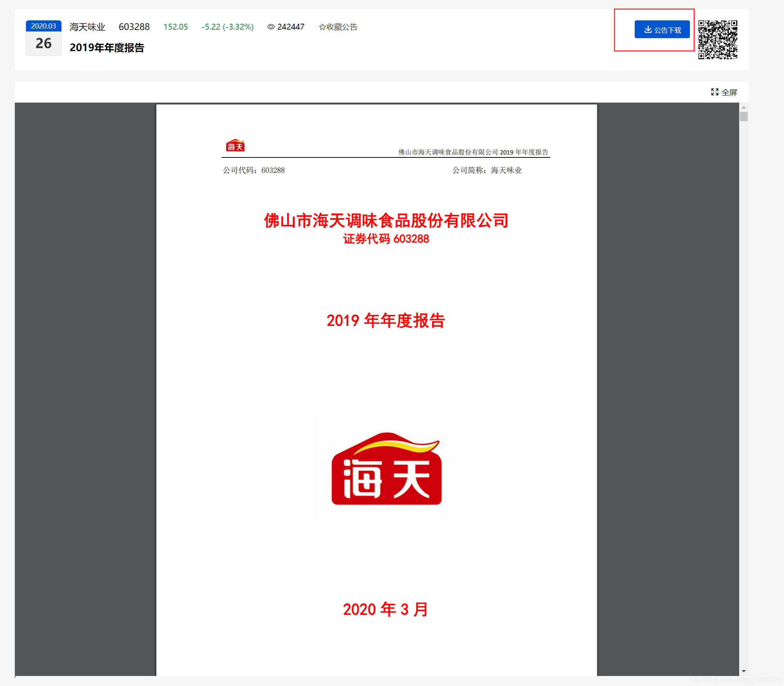The height and width of the screenshot is (686, 784).
Task: Click the red company name title in the PDF
Action: pos(386,221)
